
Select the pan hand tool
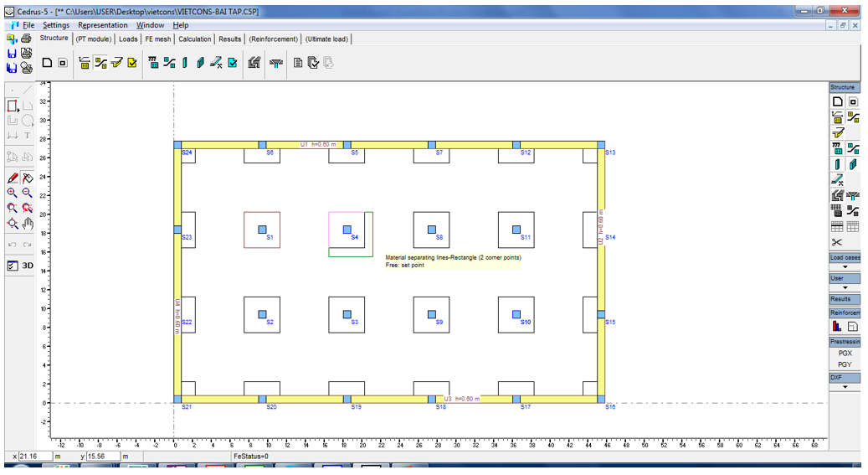tap(27, 224)
